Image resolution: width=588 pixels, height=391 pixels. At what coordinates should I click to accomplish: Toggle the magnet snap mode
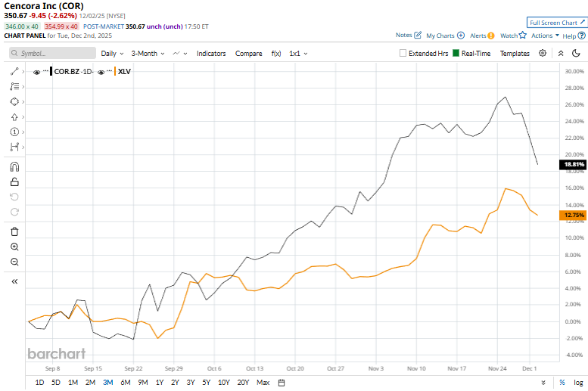point(14,167)
